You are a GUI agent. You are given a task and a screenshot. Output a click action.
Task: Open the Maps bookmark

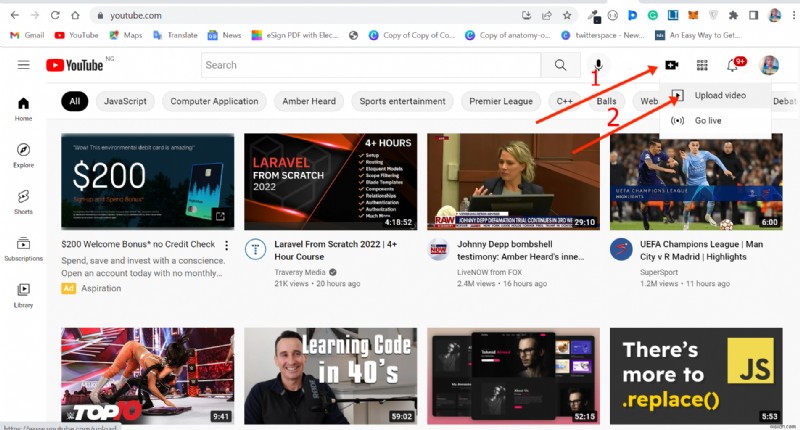126,35
